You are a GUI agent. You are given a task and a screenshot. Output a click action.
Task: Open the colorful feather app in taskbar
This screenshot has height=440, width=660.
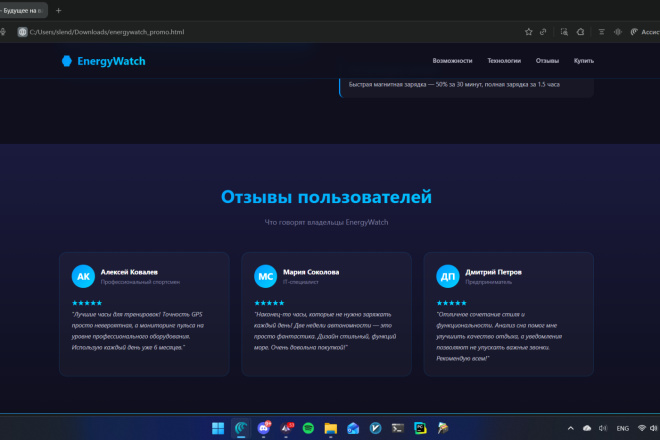pyautogui.click(x=442, y=428)
